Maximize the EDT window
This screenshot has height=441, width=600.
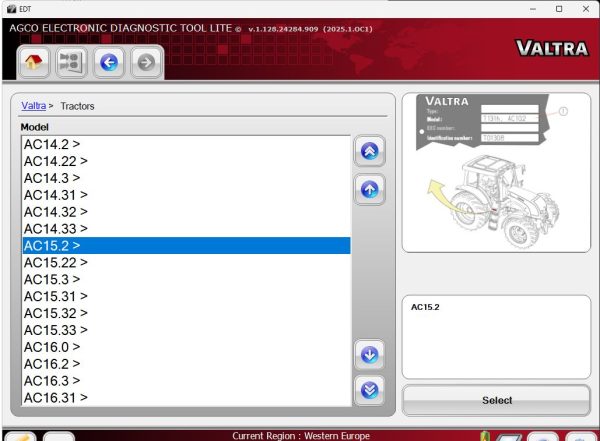pos(559,9)
